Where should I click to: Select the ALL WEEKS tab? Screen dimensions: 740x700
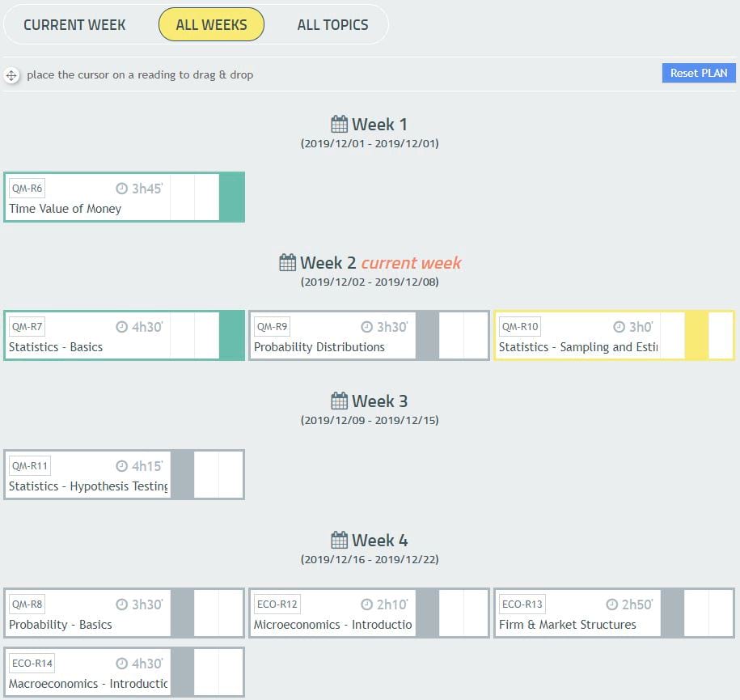pyautogui.click(x=211, y=25)
